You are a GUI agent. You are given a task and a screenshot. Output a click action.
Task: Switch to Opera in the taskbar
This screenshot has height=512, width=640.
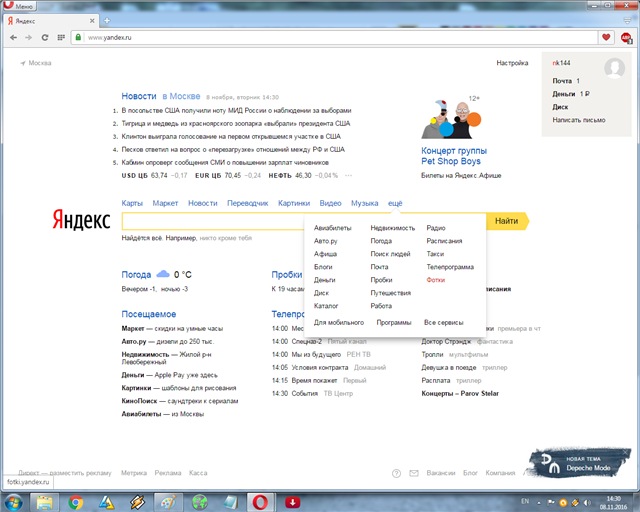[x=260, y=502]
